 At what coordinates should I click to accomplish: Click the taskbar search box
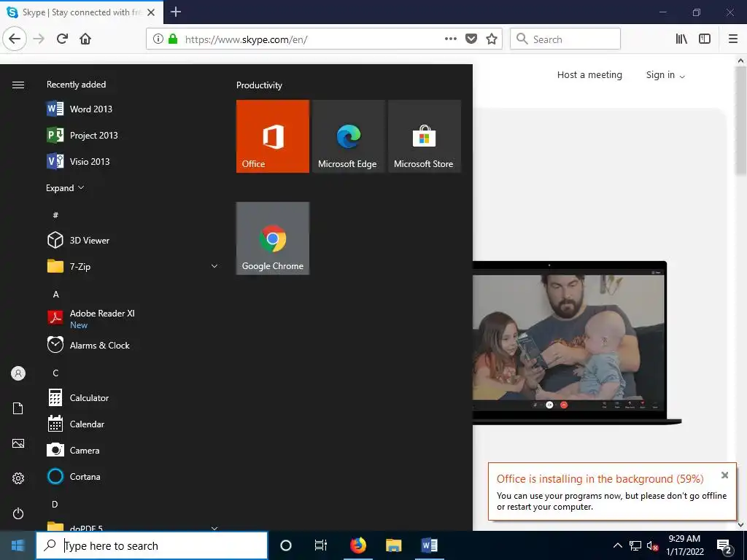coord(152,545)
